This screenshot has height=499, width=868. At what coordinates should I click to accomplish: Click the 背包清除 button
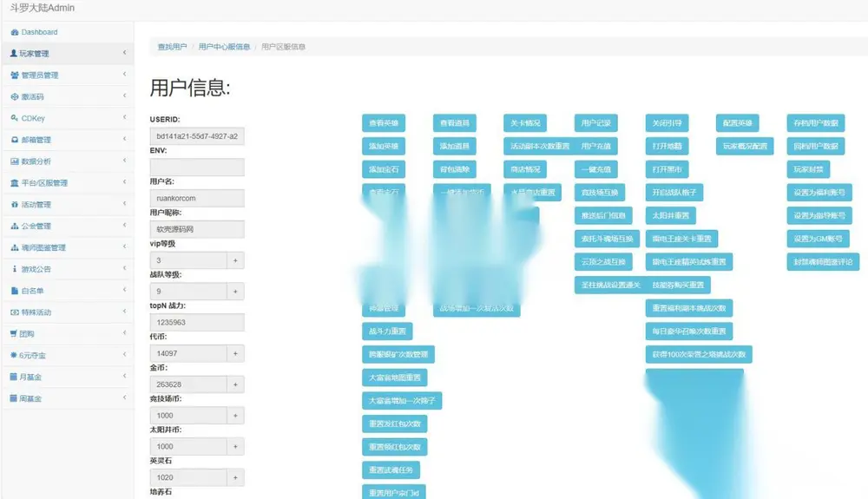pos(455,169)
